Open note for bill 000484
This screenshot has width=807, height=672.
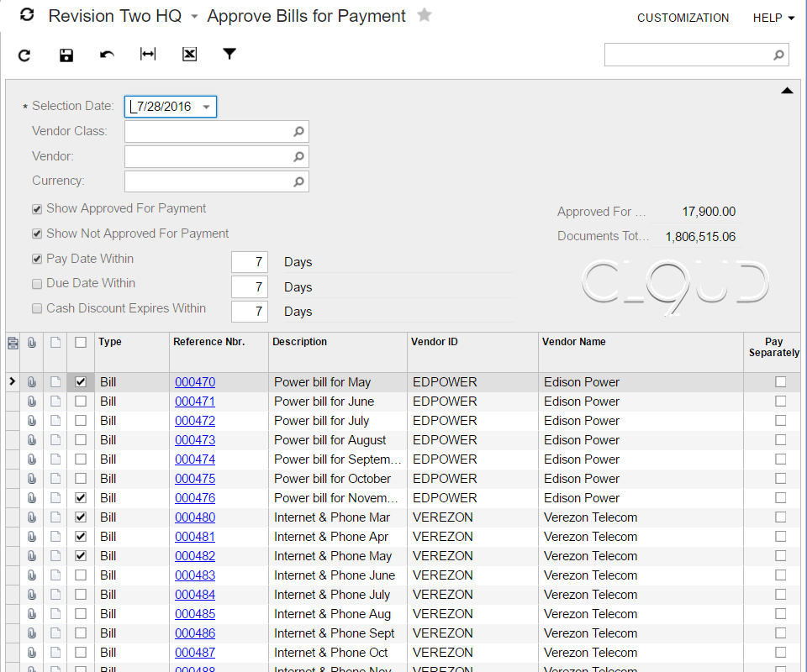tap(55, 595)
